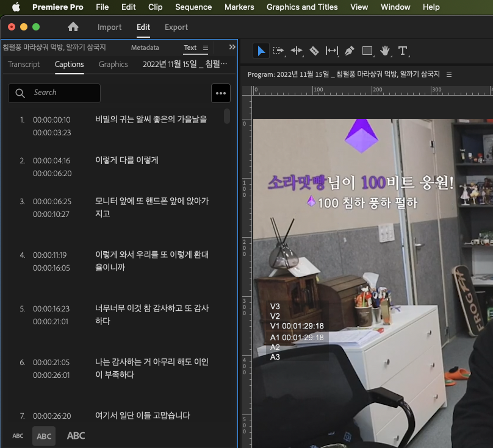This screenshot has height=448, width=493.
Task: Select large ABC caption text size
Action: click(76, 436)
